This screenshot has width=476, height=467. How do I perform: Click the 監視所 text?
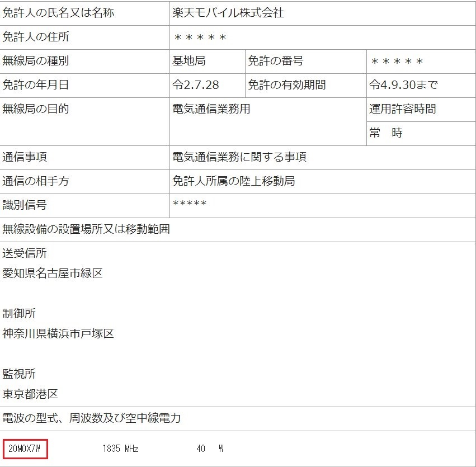[x=19, y=374]
